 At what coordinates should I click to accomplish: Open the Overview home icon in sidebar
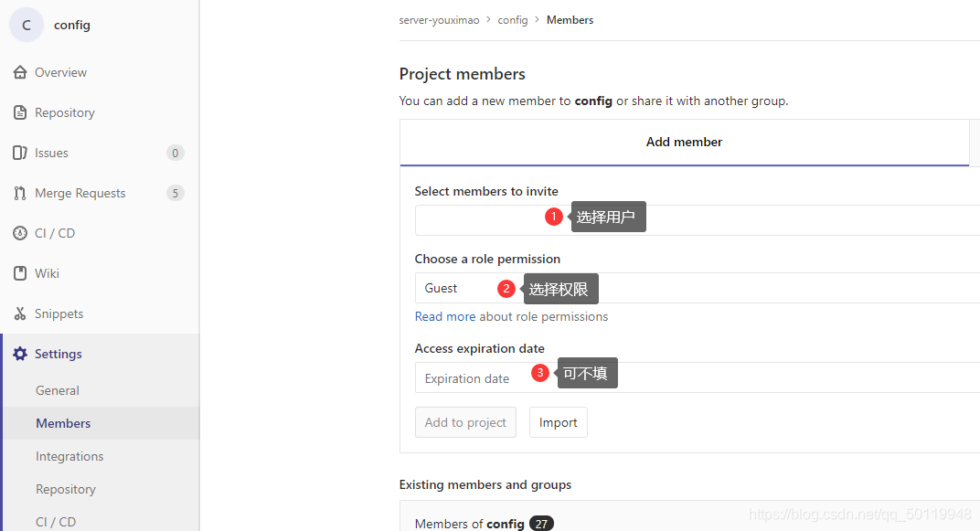point(20,72)
